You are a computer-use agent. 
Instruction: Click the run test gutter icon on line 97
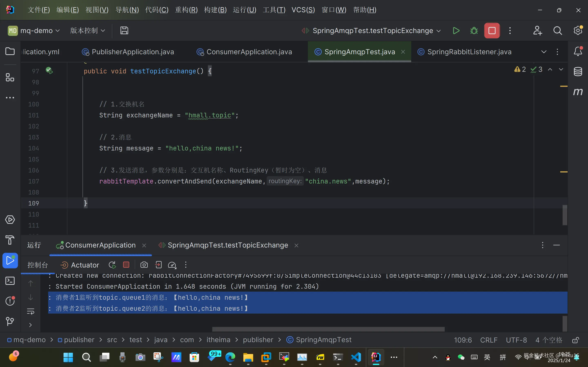(x=49, y=71)
